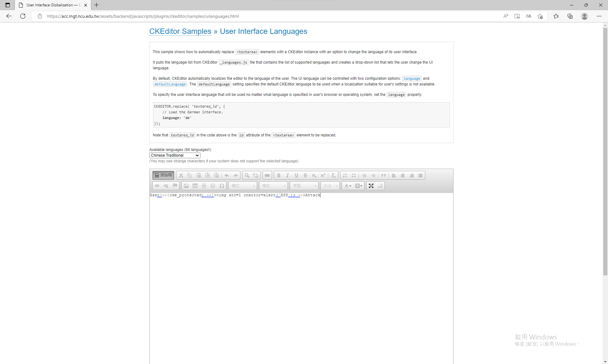
Task: Click Paste as plain text icon
Action: [x=207, y=175]
